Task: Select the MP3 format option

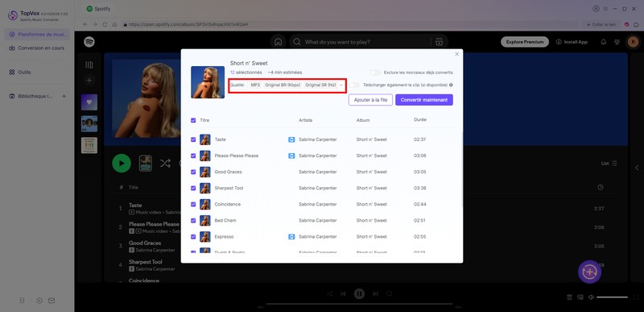Action: point(255,85)
